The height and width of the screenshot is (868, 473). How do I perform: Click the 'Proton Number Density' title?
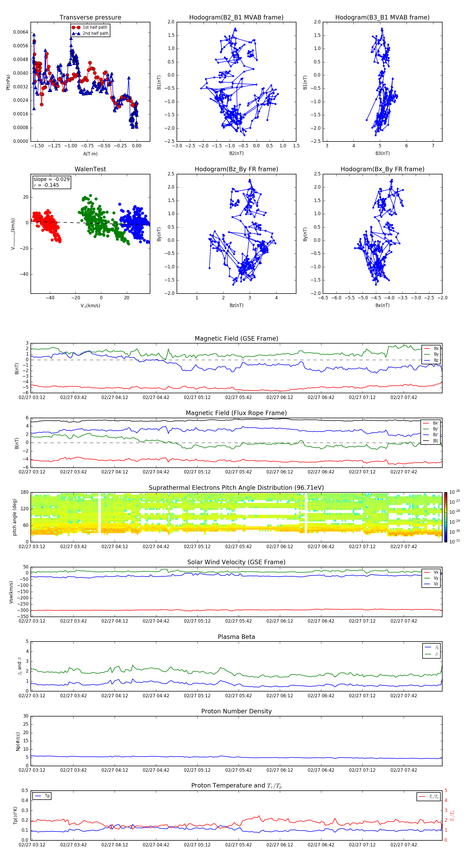click(x=236, y=711)
